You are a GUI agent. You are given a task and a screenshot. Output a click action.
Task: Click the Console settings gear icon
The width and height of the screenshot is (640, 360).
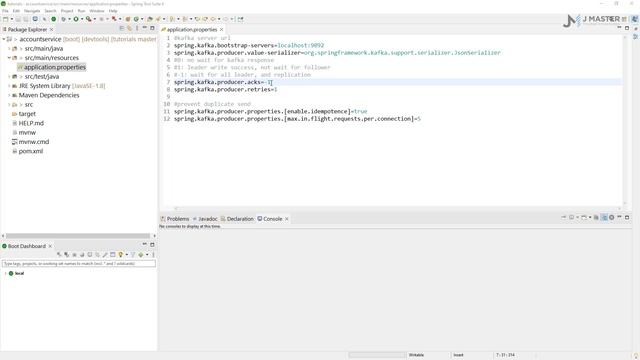click(x=611, y=218)
